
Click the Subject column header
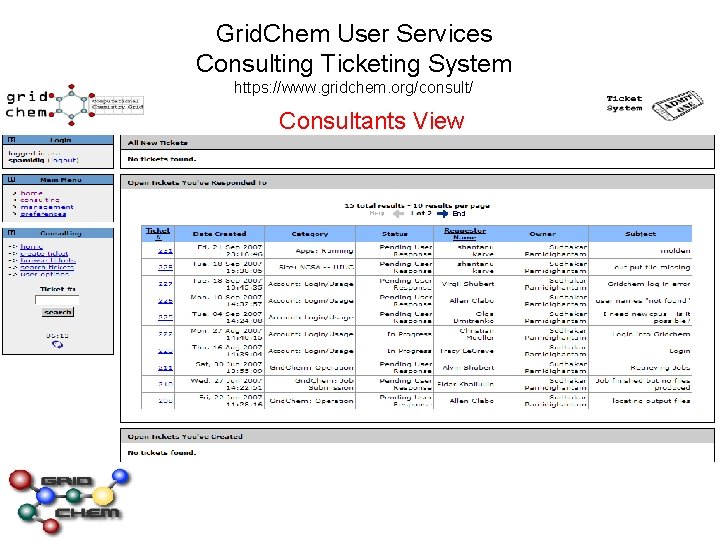640,234
